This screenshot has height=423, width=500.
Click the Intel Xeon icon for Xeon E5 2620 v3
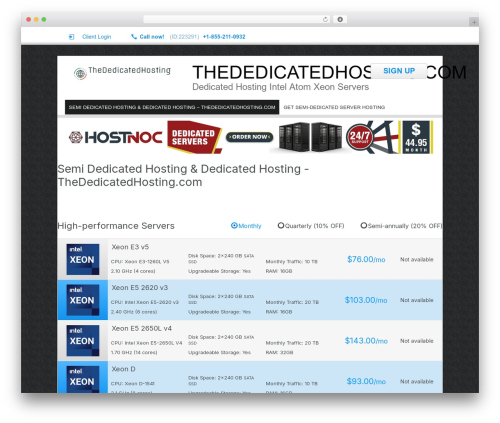point(83,300)
